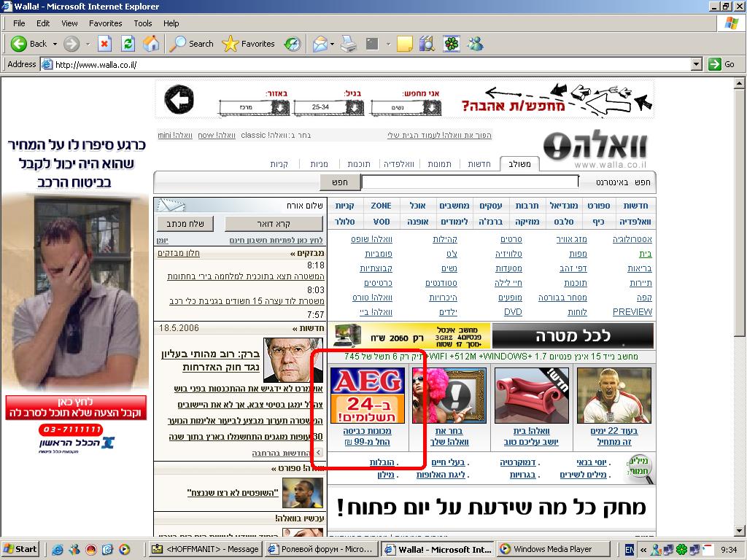Click the Back arrow icon in toolbar

point(18,44)
